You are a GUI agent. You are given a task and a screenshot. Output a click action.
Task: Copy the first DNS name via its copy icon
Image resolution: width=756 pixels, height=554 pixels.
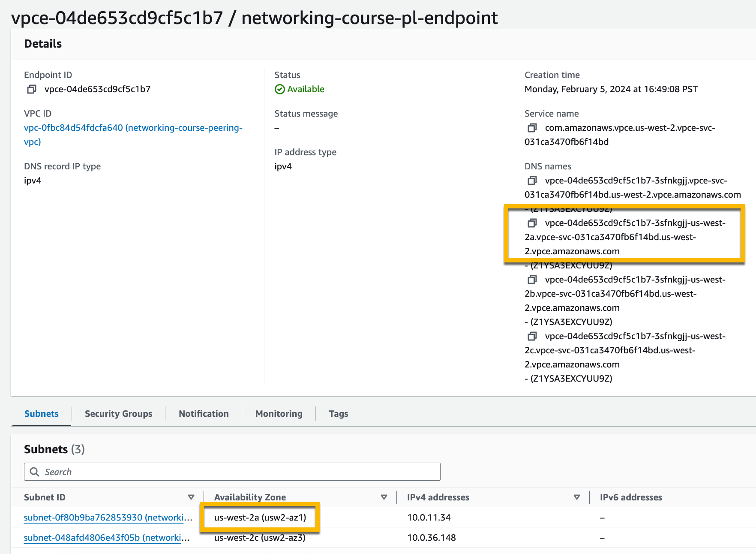point(533,181)
